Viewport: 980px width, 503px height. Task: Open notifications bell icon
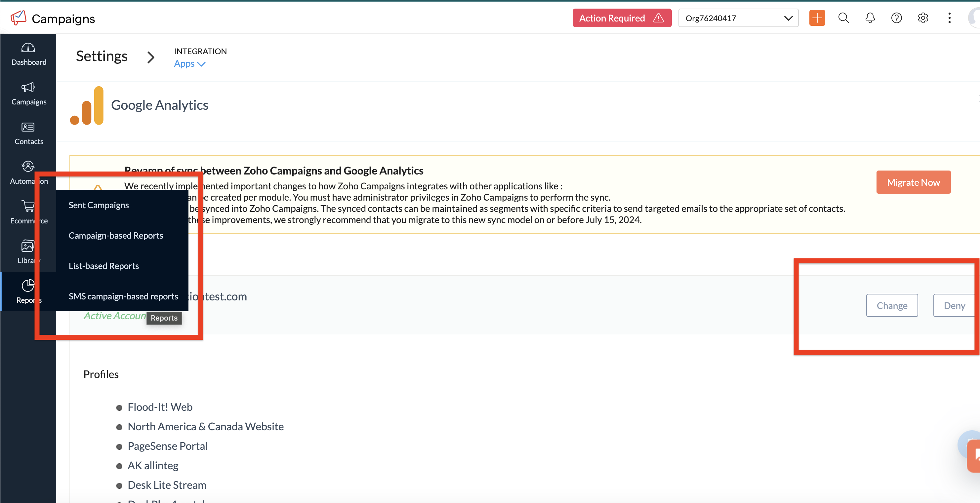click(x=870, y=18)
